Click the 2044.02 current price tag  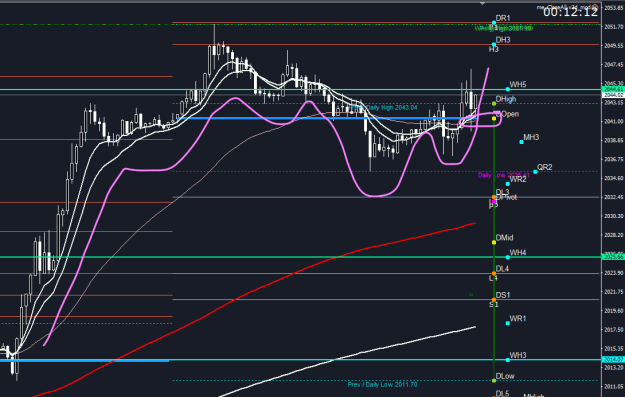613,95
